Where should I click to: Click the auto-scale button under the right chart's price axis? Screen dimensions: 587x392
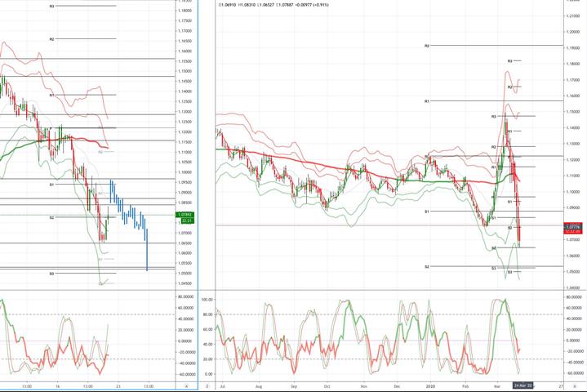click(575, 386)
